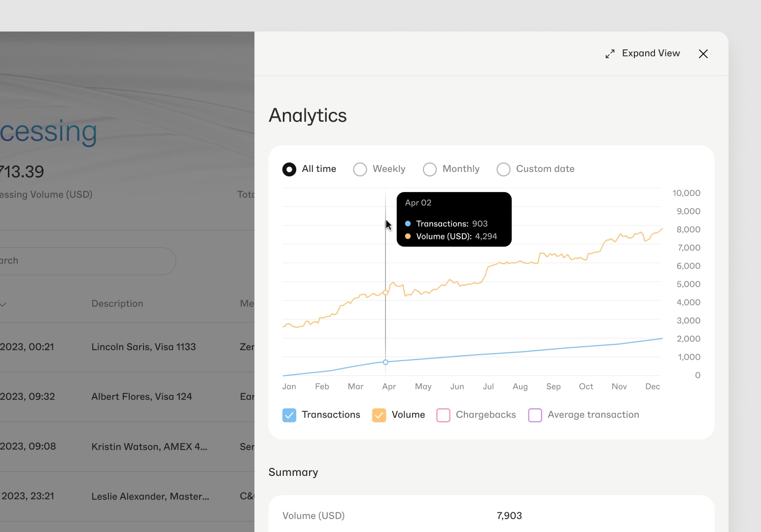Click the sort chevron in table header
Screen dimensions: 761x532
(3, 304)
